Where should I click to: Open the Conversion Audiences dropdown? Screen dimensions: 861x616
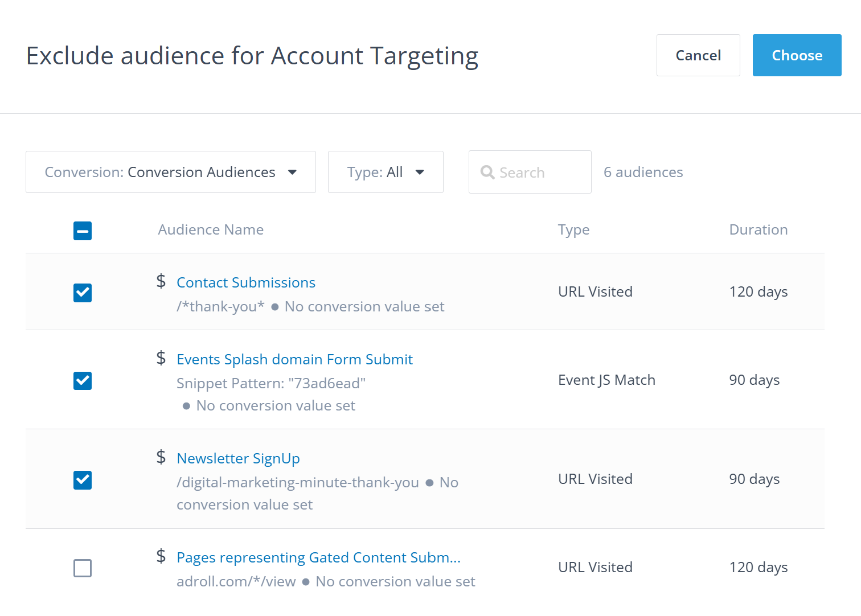(x=171, y=172)
